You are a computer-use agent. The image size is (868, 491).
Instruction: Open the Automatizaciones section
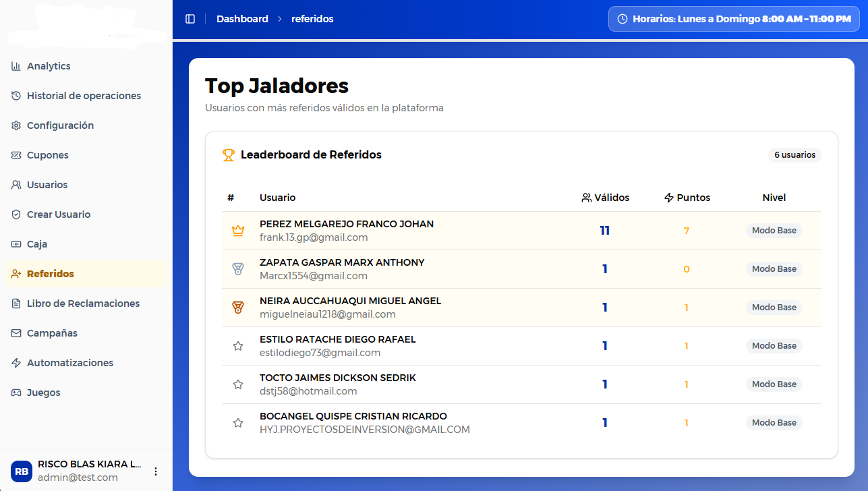tap(86, 363)
